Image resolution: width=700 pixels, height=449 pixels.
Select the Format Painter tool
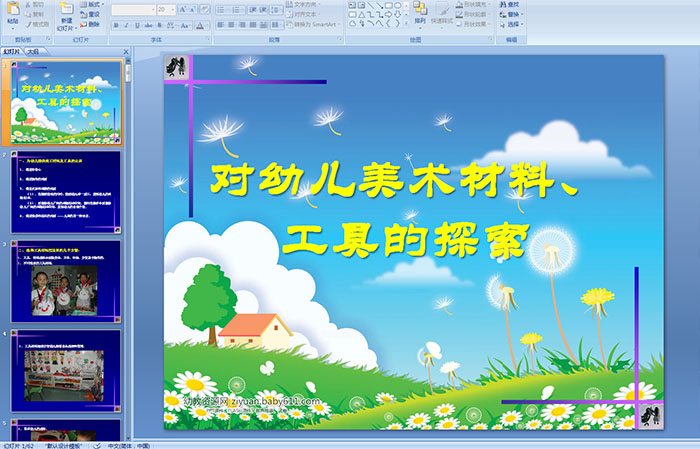click(37, 25)
